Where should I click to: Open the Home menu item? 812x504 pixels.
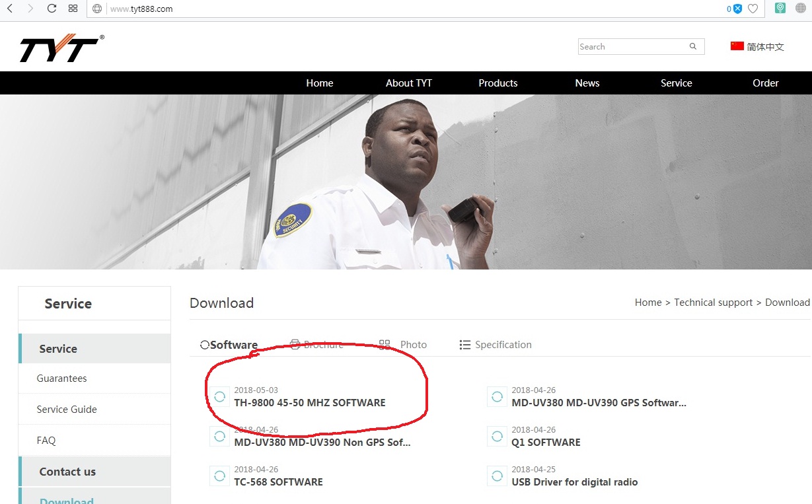pos(320,83)
